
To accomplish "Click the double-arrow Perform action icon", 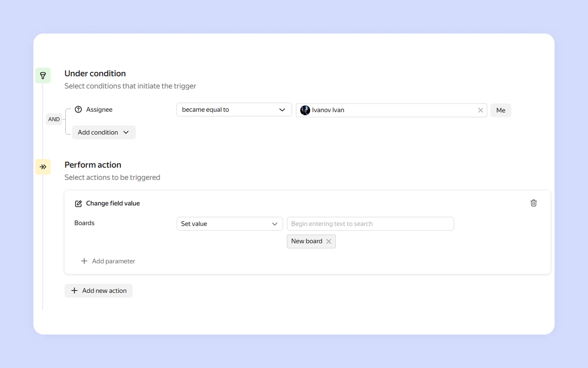I will pos(43,167).
